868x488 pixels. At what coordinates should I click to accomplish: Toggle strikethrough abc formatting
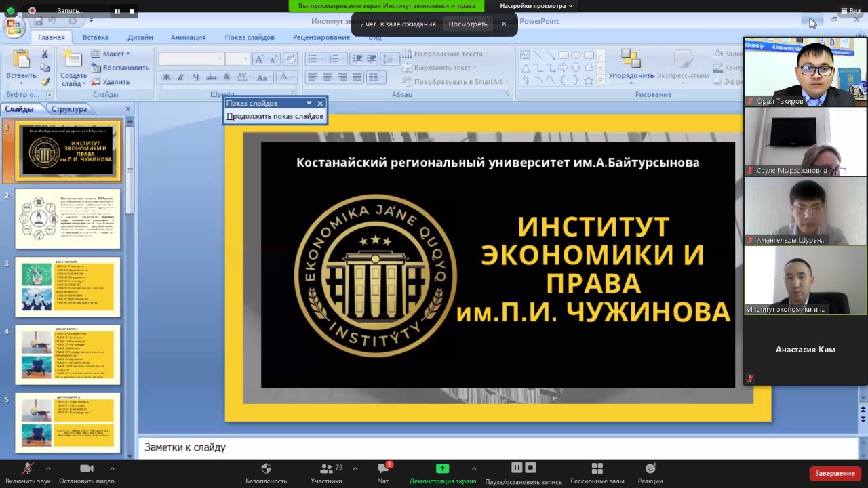point(212,77)
